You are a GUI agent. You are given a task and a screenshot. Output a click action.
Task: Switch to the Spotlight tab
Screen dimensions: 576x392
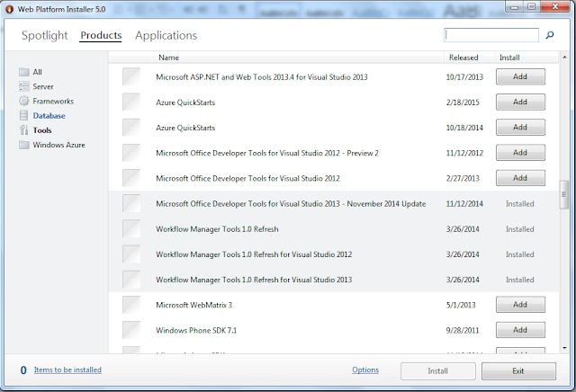pos(44,36)
